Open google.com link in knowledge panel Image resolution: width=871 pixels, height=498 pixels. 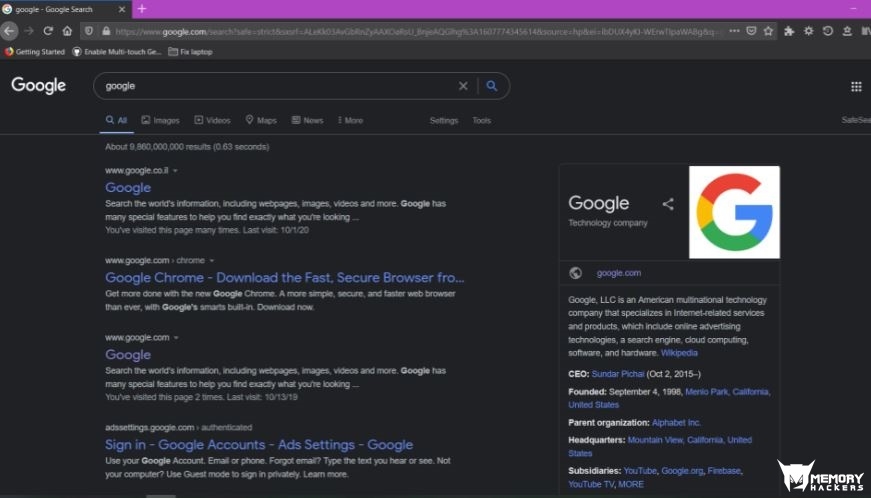tap(619, 273)
